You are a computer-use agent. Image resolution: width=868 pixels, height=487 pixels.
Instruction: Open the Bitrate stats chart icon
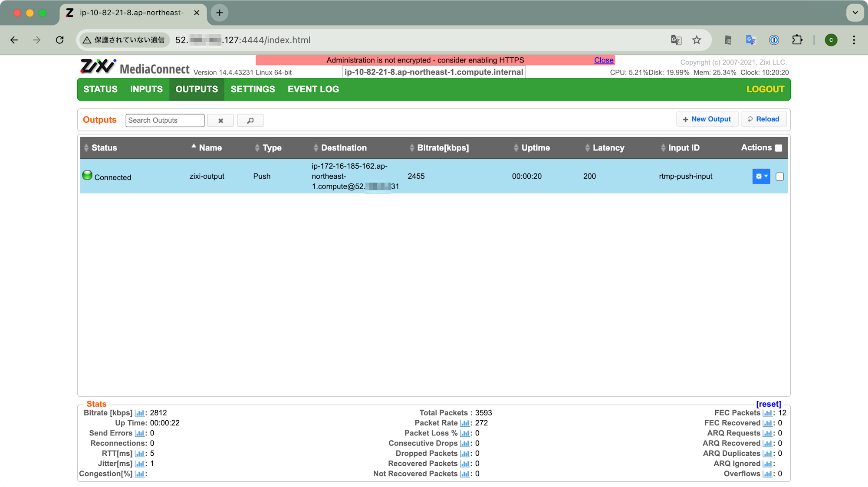(139, 413)
